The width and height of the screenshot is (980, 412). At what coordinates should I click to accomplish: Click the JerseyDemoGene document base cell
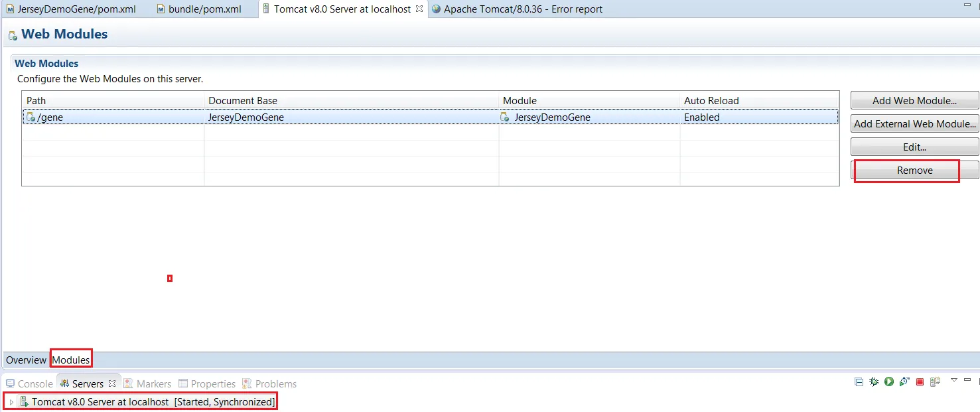246,117
